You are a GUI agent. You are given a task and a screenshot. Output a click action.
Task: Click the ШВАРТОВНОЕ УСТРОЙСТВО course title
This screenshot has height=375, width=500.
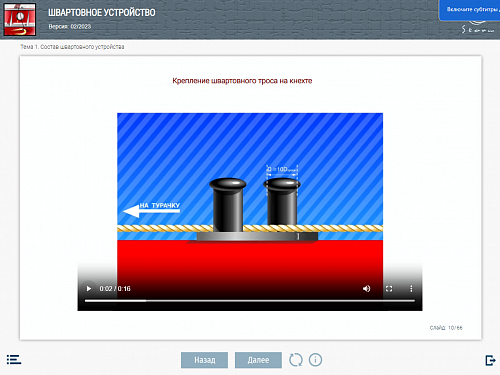(102, 13)
